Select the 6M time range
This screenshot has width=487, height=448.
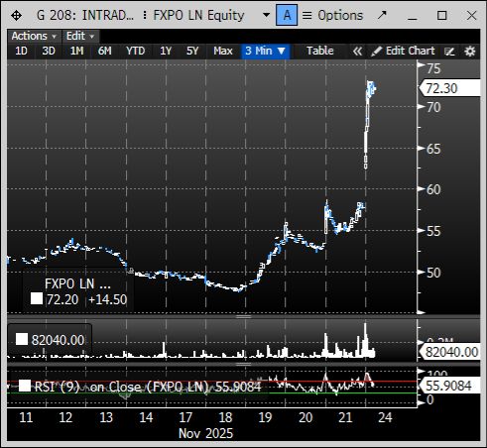104,51
